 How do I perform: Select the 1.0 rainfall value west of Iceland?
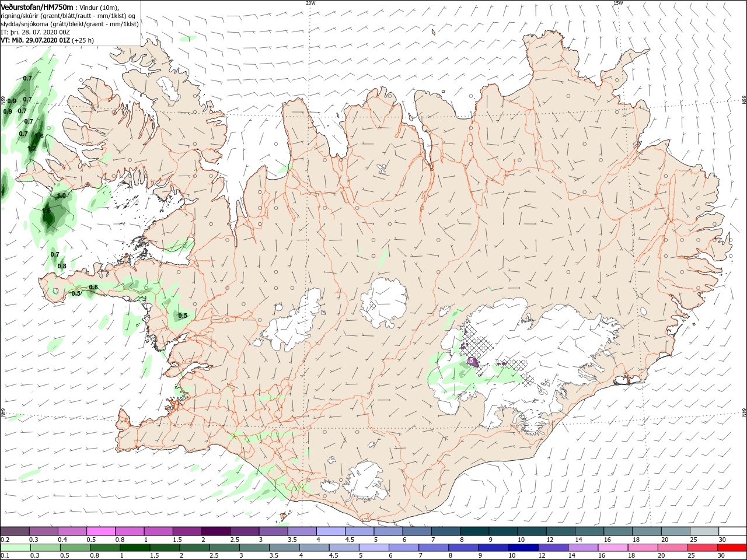coord(61,195)
